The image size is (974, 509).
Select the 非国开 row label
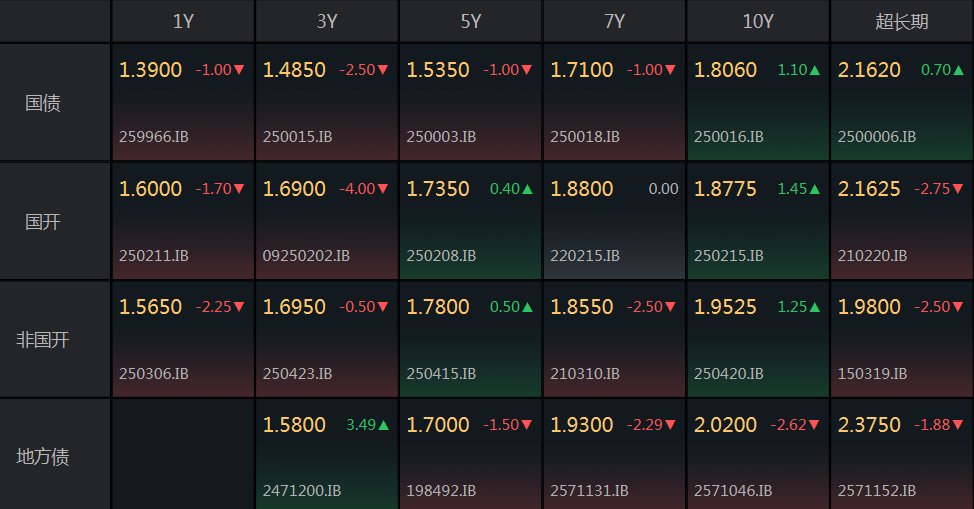click(43, 339)
